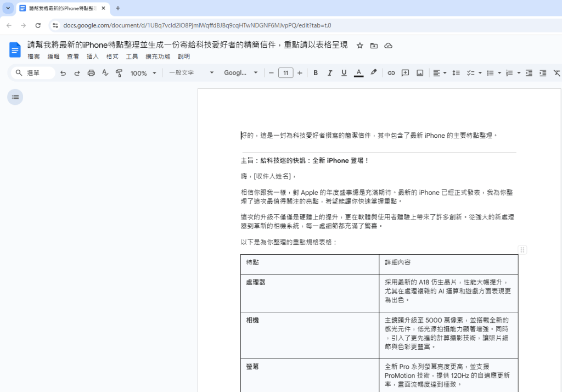Toggle italic formatting

[x=330, y=73]
